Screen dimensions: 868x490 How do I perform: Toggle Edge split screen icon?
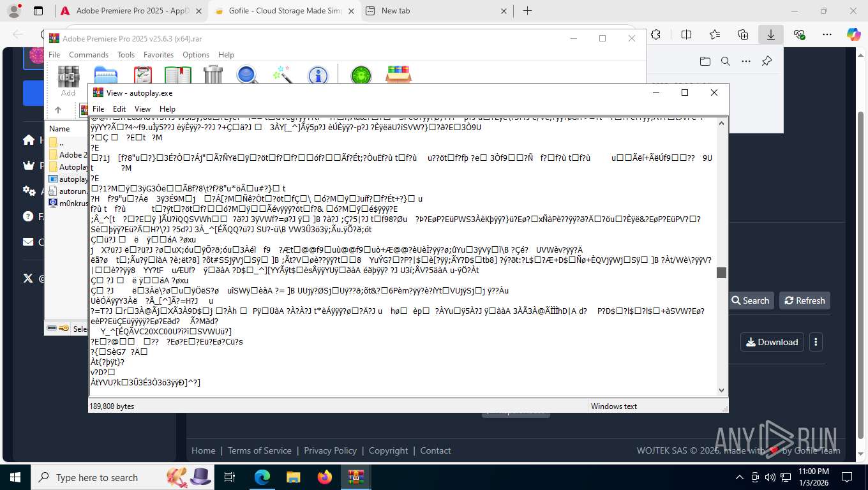(x=686, y=34)
